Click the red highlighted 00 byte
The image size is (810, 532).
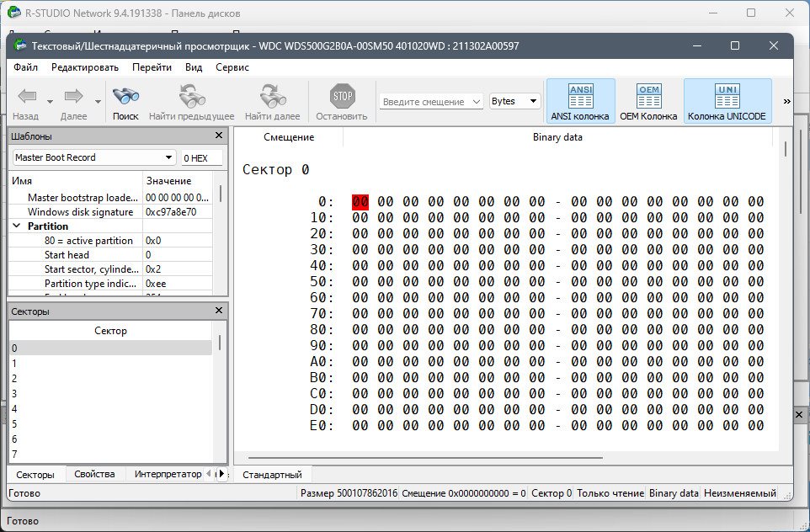pyautogui.click(x=360, y=201)
